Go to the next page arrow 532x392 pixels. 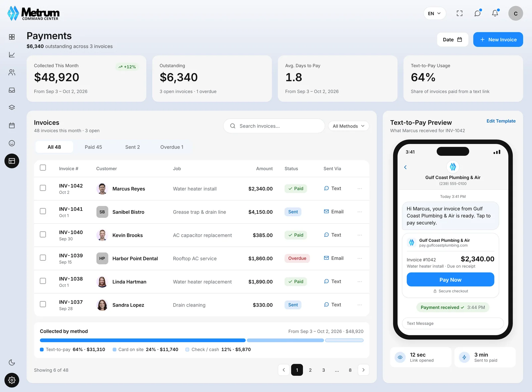(363, 370)
